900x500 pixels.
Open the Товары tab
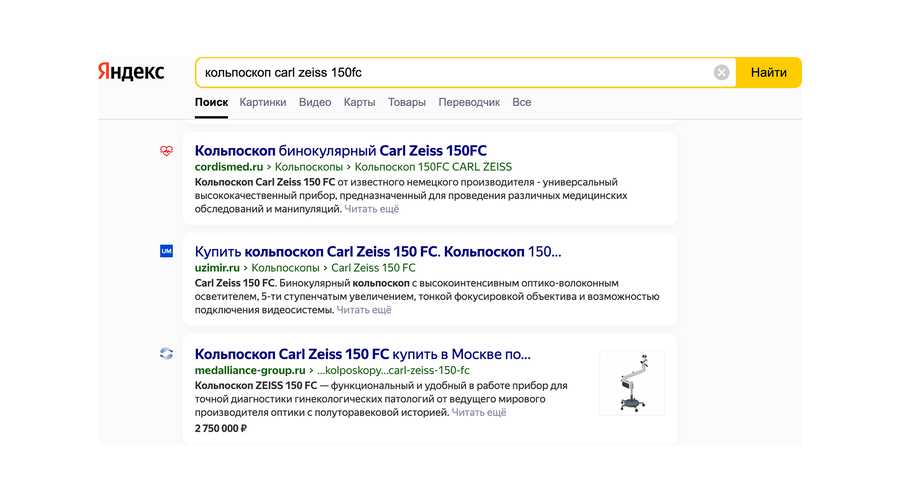pyautogui.click(x=407, y=102)
